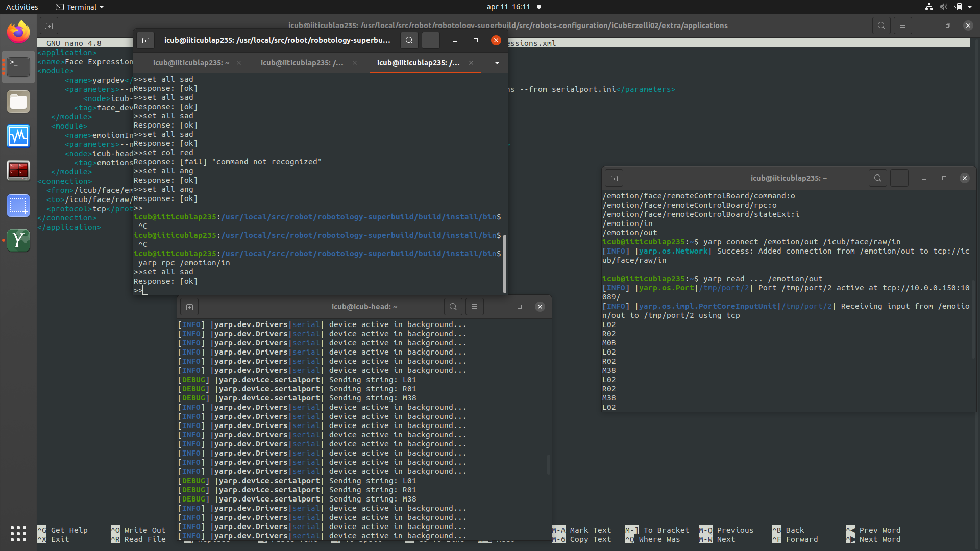Expand the tab list arrow in the tabbed terminal
980x551 pixels.
(496, 63)
